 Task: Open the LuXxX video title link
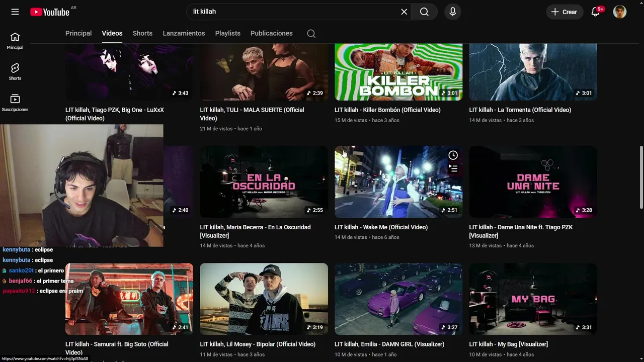pos(115,114)
